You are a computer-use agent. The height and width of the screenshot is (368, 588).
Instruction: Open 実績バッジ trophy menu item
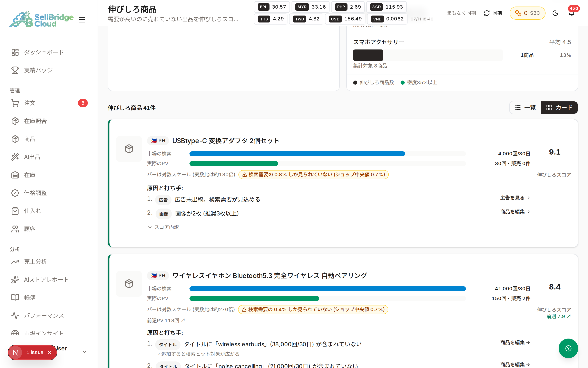49,70
